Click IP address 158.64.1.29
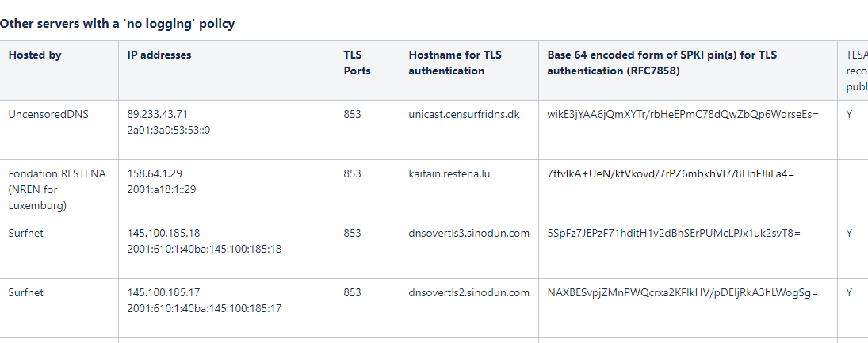 point(155,173)
